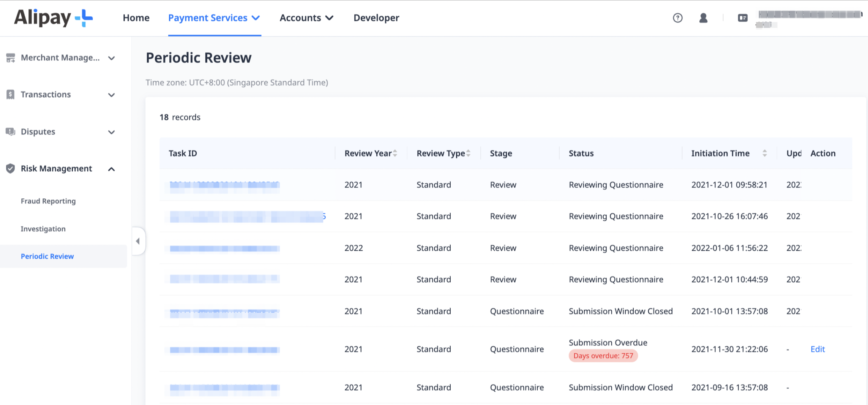
Task: Click the Merchant Management store icon
Action: coord(11,58)
